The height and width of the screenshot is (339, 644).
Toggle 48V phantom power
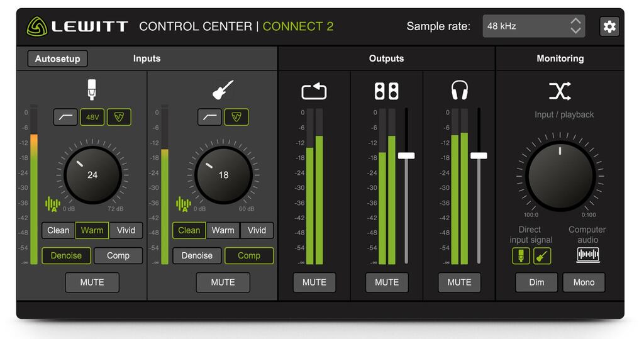tap(92, 117)
